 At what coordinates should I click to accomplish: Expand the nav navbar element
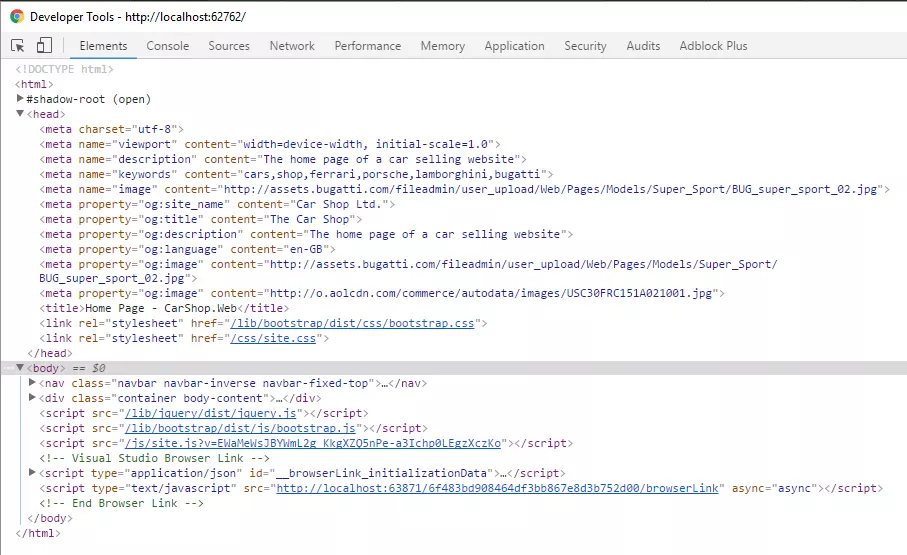33,383
